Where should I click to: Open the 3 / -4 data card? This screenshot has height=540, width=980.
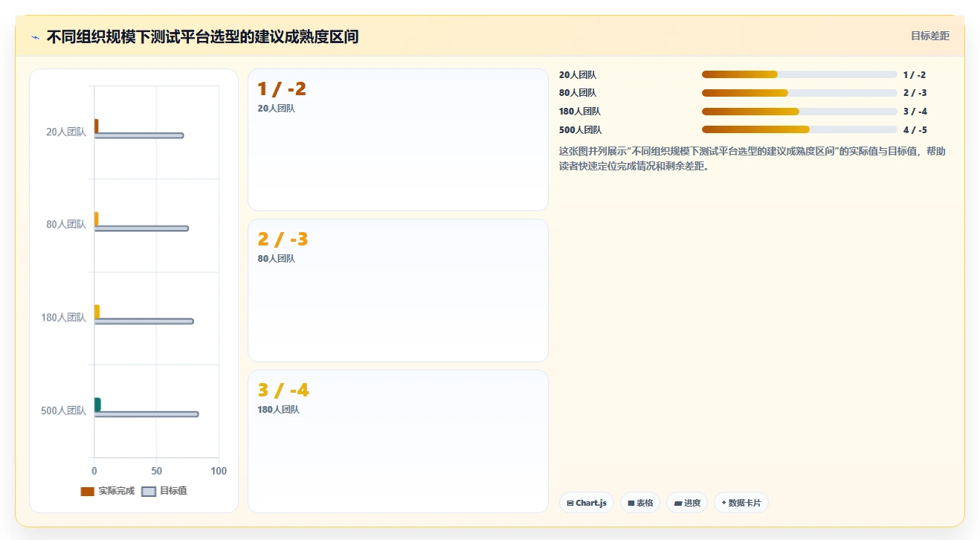tap(398, 441)
